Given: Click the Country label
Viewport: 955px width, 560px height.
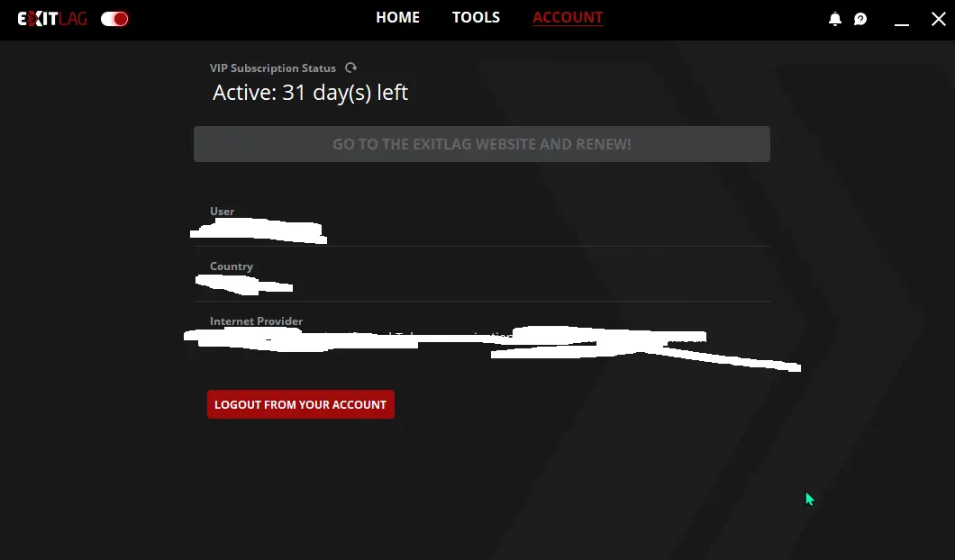Looking at the screenshot, I should (232, 266).
